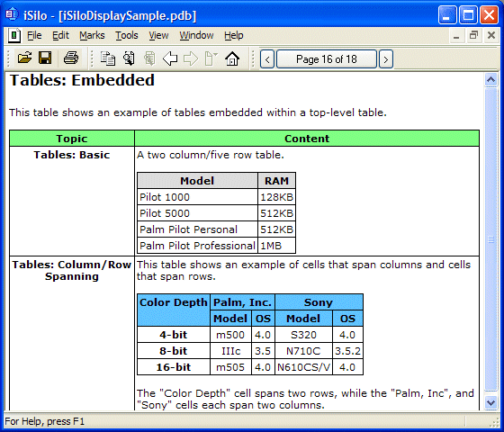Open the Window menu
The height and width of the screenshot is (432, 504).
(196, 35)
